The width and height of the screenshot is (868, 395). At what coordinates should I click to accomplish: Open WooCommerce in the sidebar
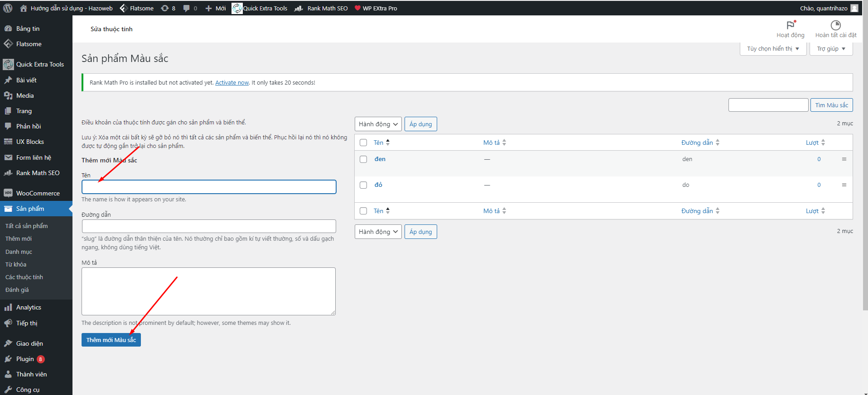pos(38,193)
